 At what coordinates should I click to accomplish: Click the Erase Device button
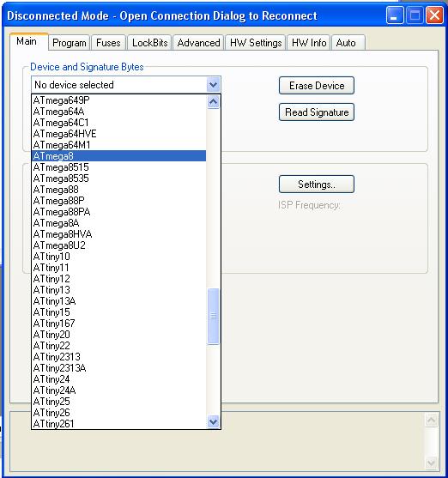[x=317, y=86]
